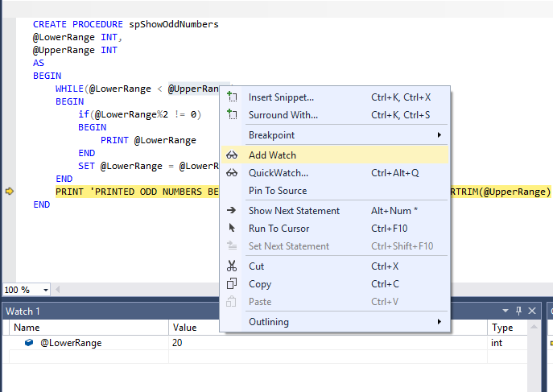Click the Run To Cursor pointer icon

pyautogui.click(x=232, y=229)
